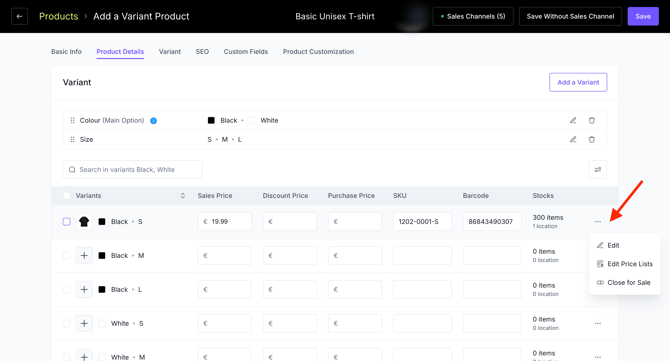Check the Black L variant checkbox
670x361 pixels.
[66, 289]
